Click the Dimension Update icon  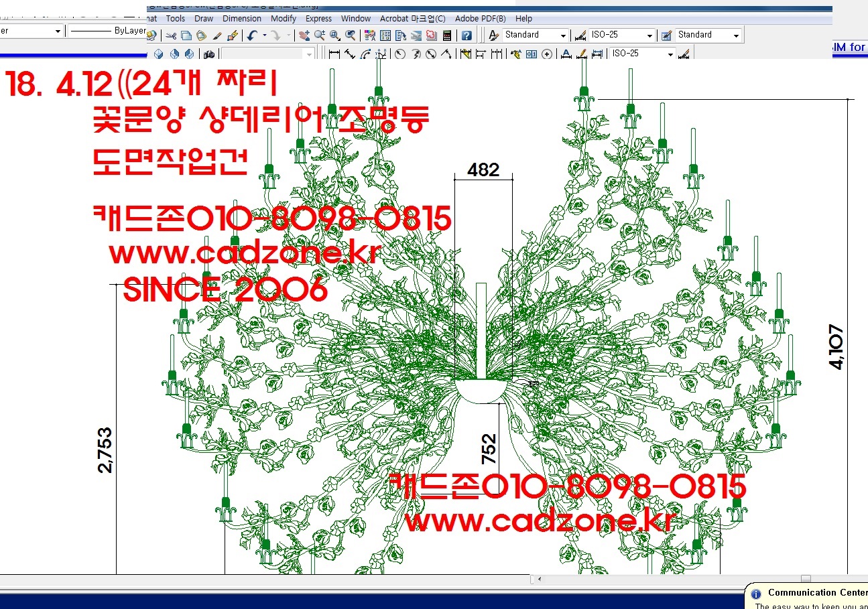tap(597, 54)
